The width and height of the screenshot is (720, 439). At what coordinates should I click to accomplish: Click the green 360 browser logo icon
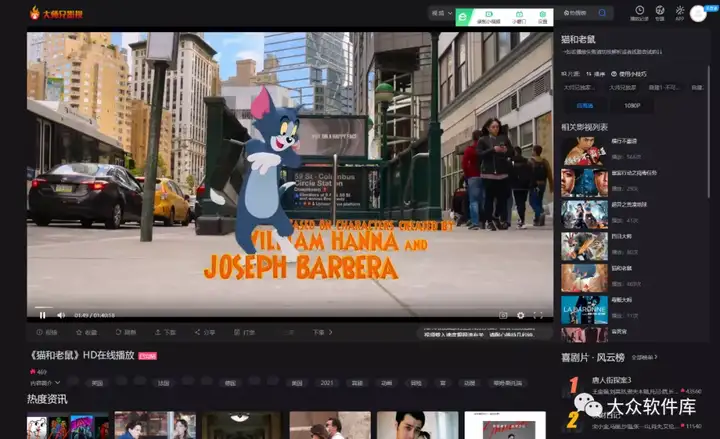tap(463, 17)
